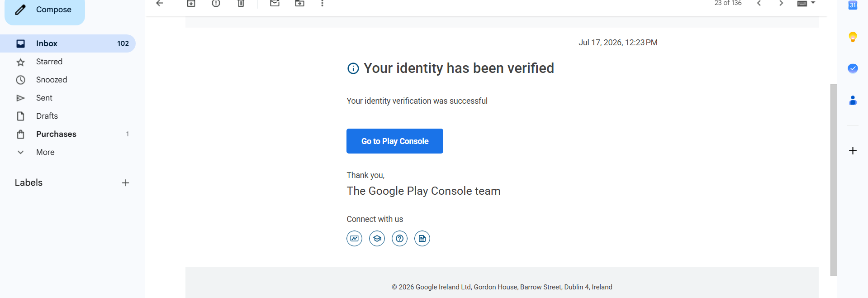Screen dimensions: 868x298
Task: Open Google Calendar side panel
Action: pyautogui.click(x=853, y=5)
